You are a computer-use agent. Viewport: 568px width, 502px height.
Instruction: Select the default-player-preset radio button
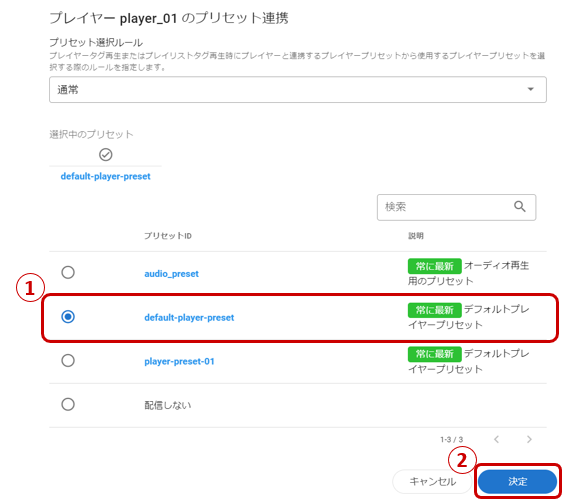click(x=68, y=317)
